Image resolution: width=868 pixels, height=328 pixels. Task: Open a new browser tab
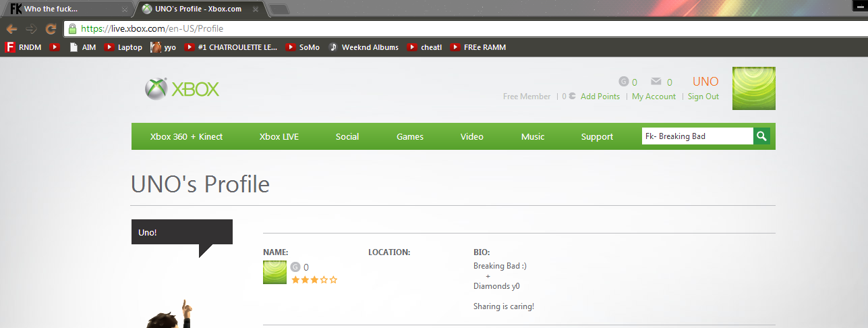(279, 9)
